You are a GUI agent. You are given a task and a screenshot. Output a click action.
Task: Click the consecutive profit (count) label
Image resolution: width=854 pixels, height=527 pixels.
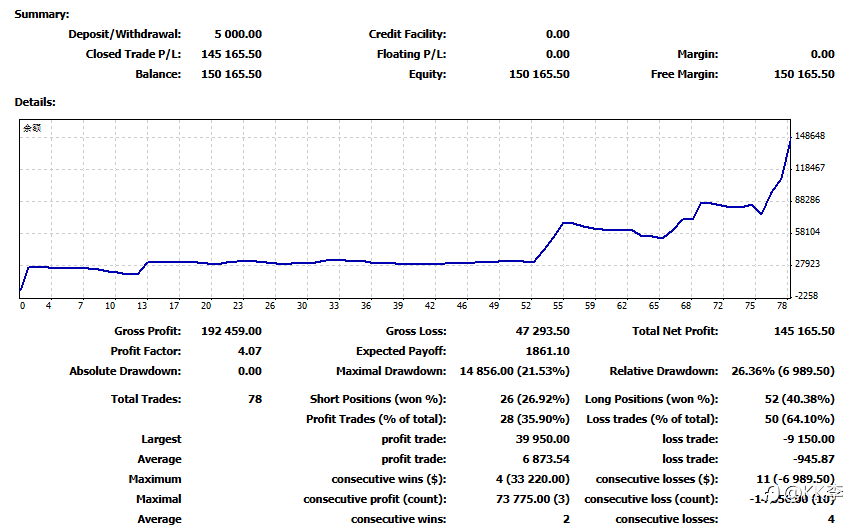tap(375, 499)
